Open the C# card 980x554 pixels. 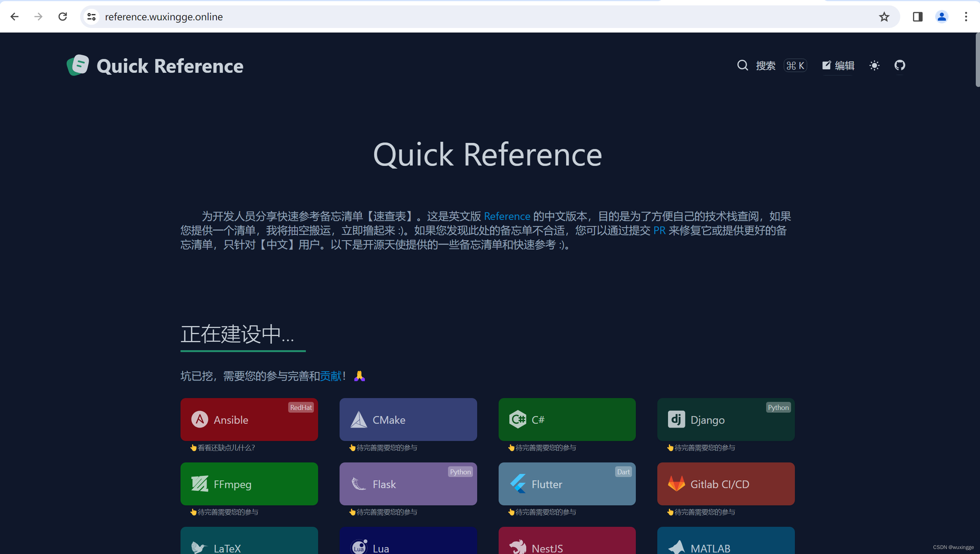click(x=567, y=420)
